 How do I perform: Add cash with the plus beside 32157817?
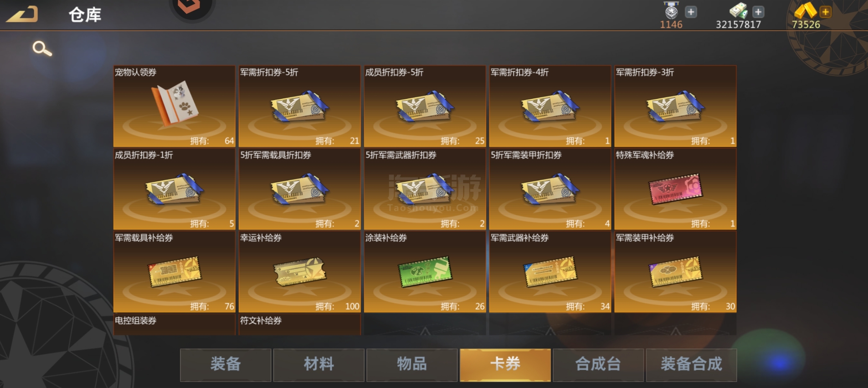758,12
